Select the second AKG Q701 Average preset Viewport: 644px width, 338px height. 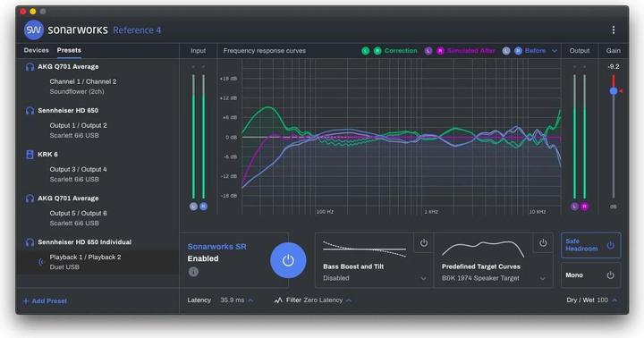68,199
